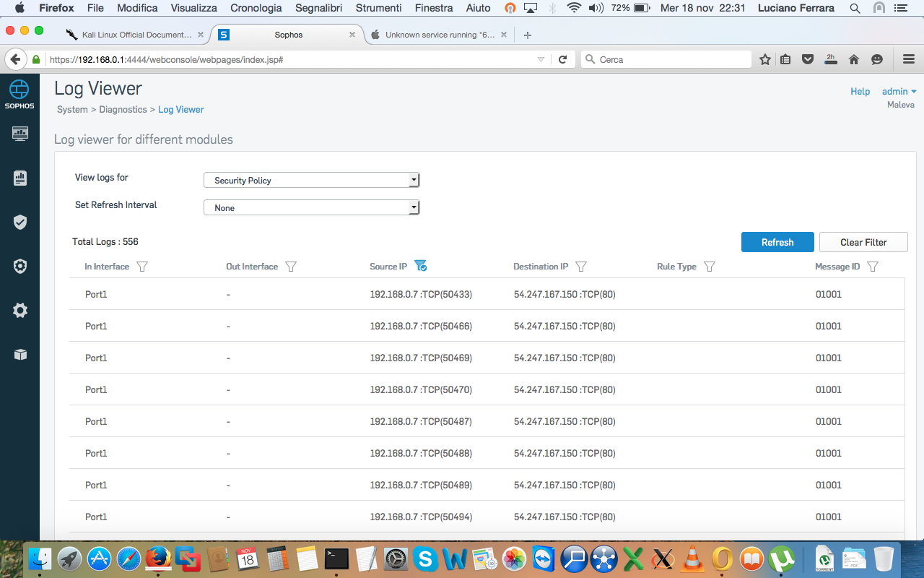
Task: Open the Visualizza menu
Action: coord(193,8)
